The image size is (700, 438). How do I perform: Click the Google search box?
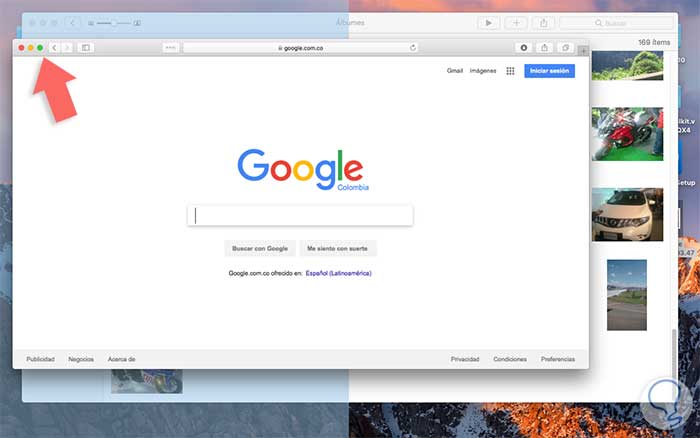tap(300, 216)
